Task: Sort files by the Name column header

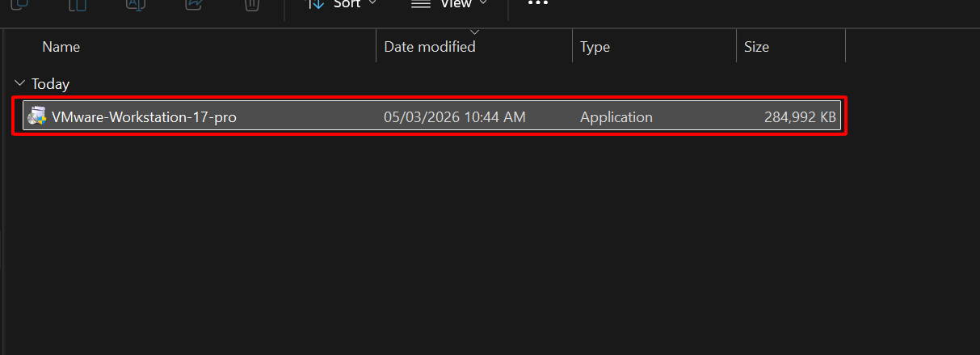Action: [x=61, y=47]
